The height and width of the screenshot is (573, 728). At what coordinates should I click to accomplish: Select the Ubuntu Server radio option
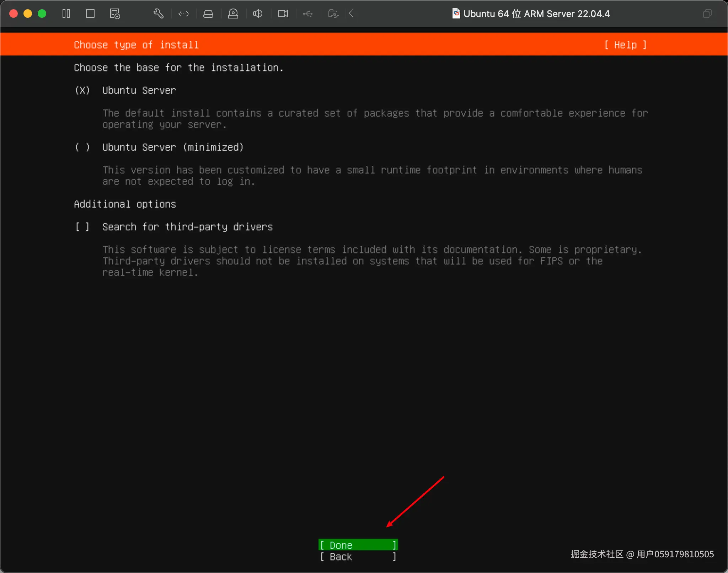tap(82, 90)
